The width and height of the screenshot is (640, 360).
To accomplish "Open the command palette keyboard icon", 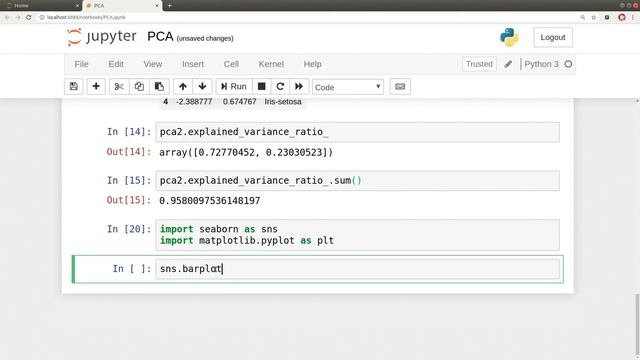I will (400, 87).
